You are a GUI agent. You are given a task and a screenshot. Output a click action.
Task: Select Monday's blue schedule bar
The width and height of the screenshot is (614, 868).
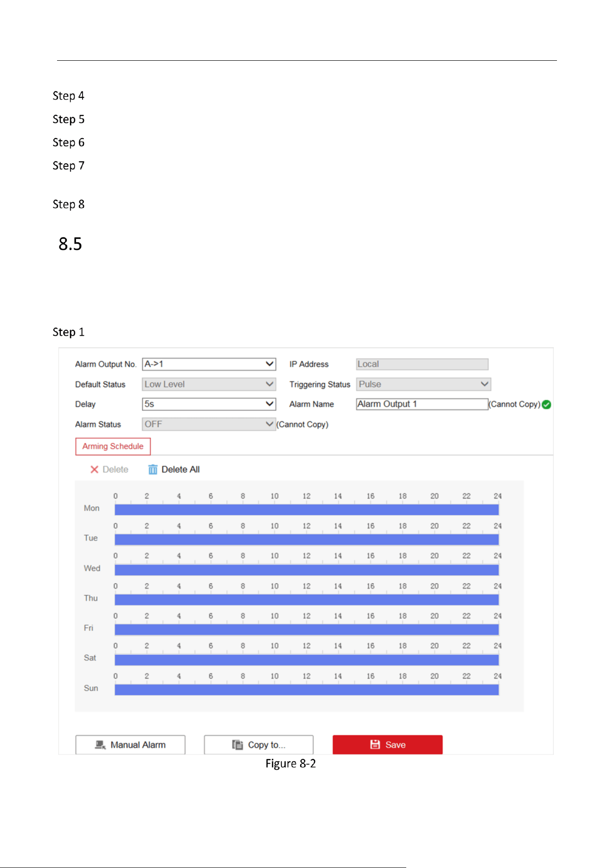click(307, 510)
